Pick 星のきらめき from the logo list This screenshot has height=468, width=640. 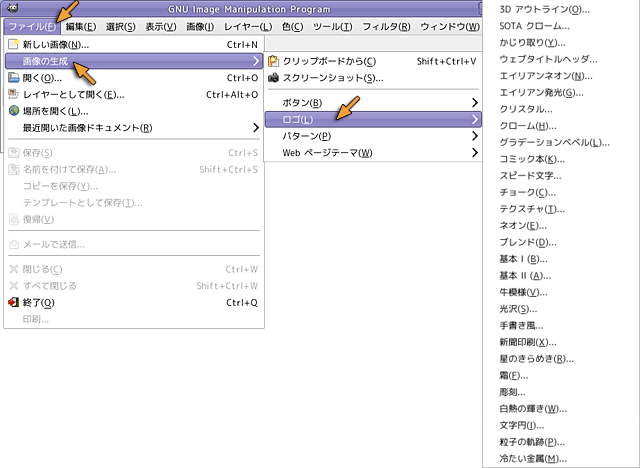pyautogui.click(x=535, y=358)
